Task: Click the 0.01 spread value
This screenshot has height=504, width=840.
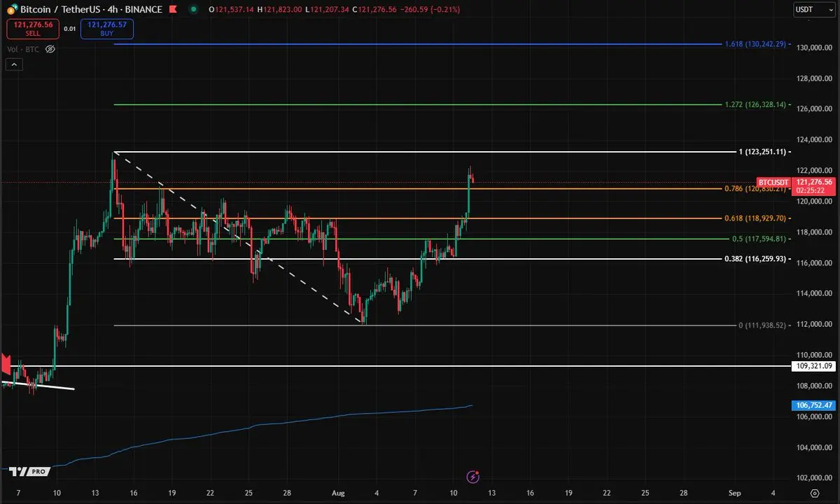Action: [69, 29]
